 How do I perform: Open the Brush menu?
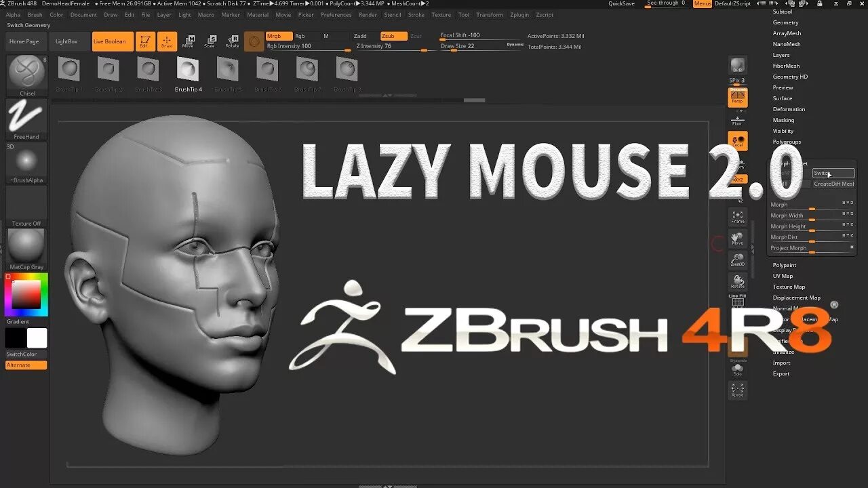click(35, 14)
